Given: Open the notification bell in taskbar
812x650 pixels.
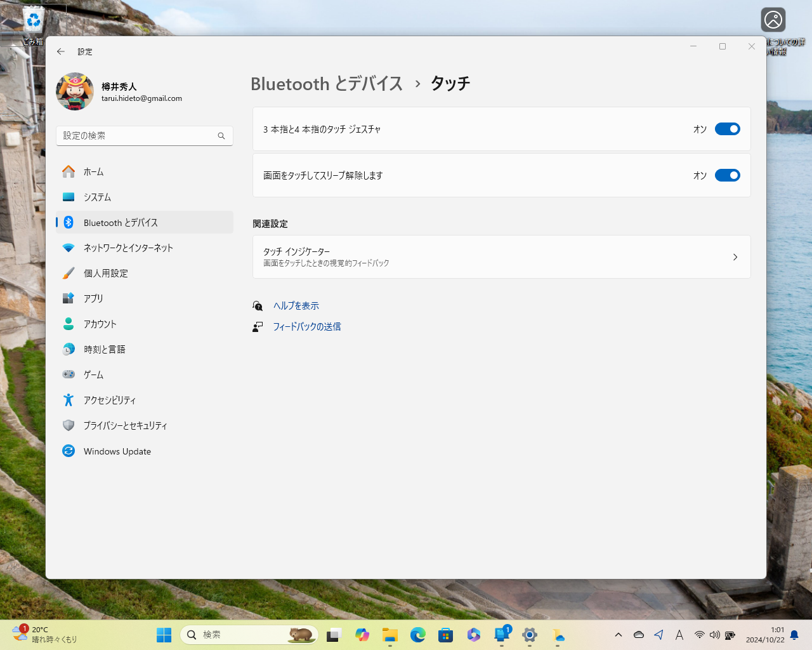Looking at the screenshot, I should click(794, 635).
